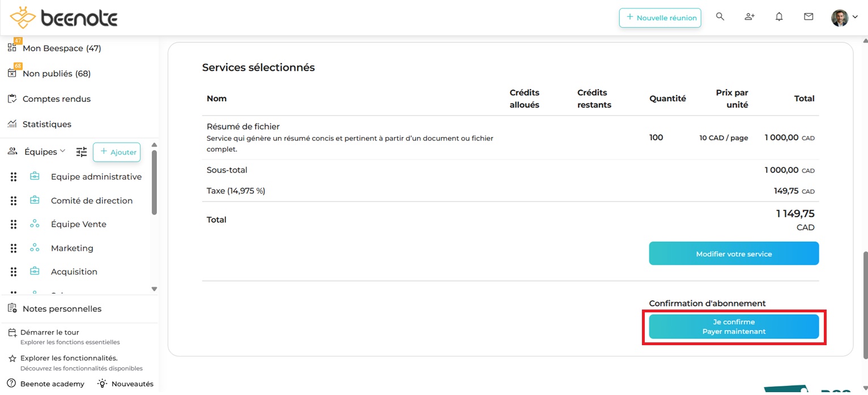Open the mail envelope icon
The height and width of the screenshot is (395, 868).
[809, 17]
